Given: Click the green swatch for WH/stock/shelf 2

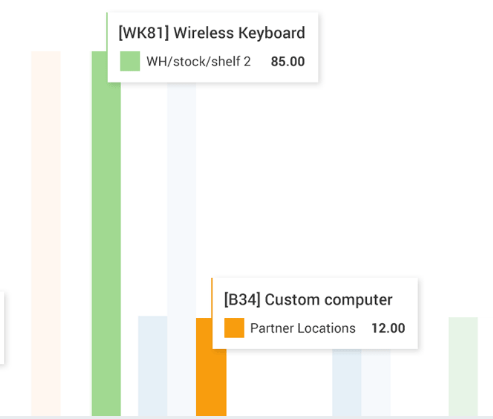Looking at the screenshot, I should click(x=130, y=61).
